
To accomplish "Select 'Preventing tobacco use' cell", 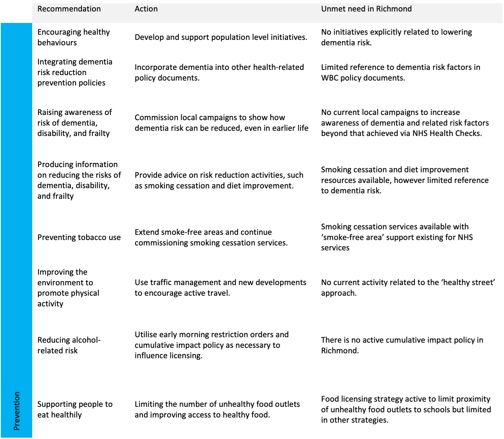I will [79, 237].
